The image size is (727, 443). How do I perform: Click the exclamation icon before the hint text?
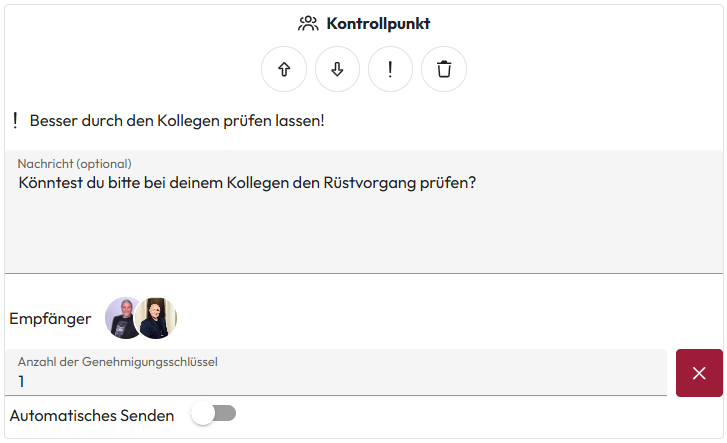tap(15, 121)
